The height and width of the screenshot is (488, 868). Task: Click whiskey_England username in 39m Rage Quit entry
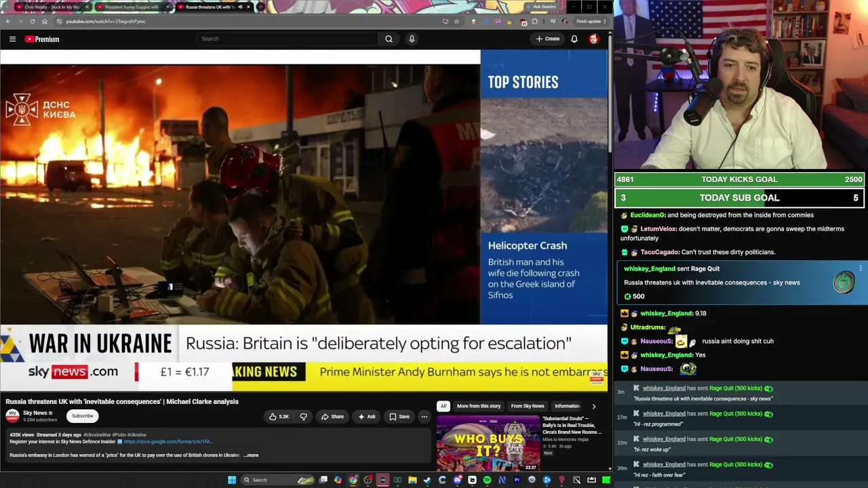click(664, 465)
